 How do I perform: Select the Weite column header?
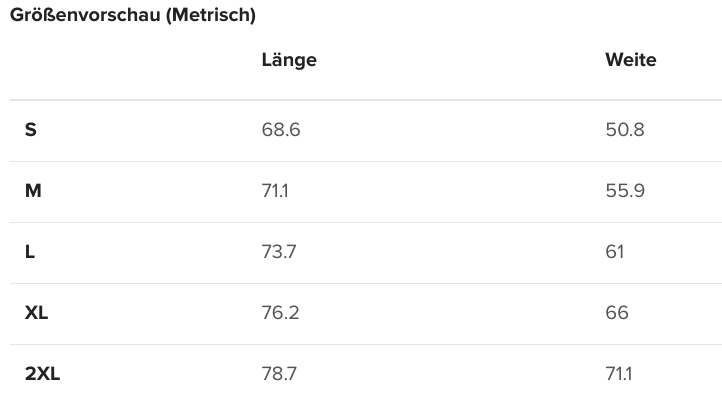(631, 60)
